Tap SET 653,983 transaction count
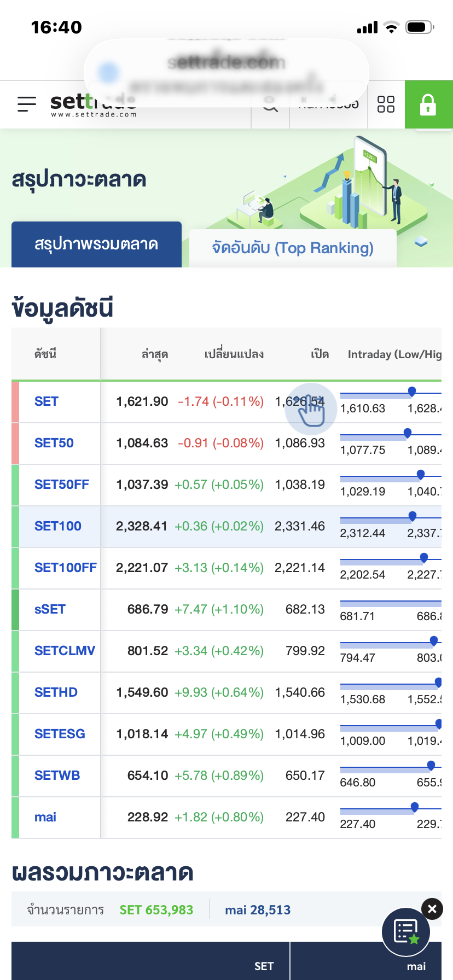This screenshot has height=980, width=453. (156, 910)
